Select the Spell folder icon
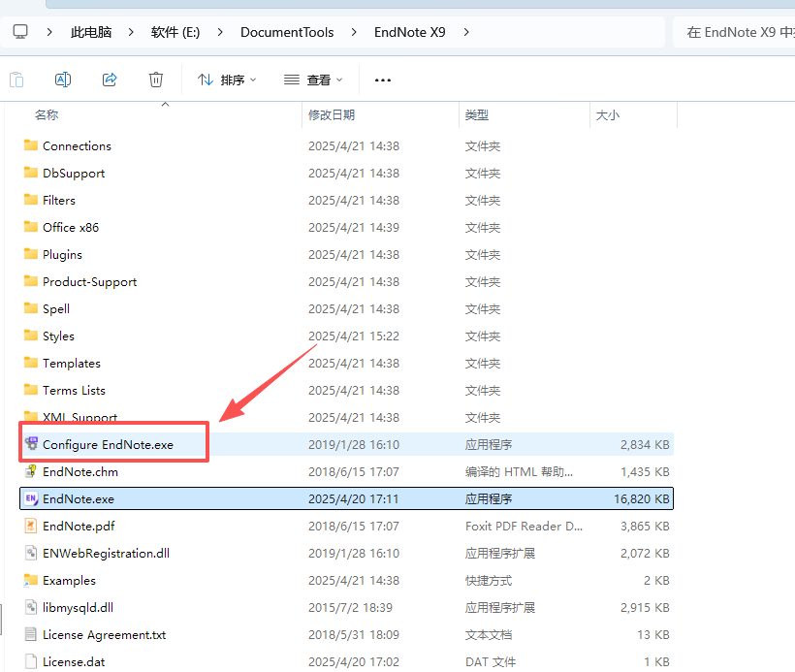This screenshot has height=672, width=795. (x=31, y=308)
